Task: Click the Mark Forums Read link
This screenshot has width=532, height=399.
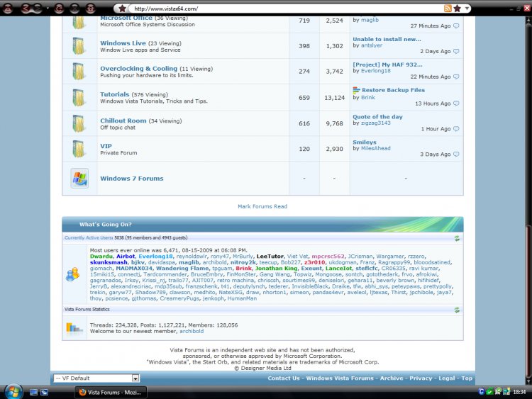Action: (262, 206)
